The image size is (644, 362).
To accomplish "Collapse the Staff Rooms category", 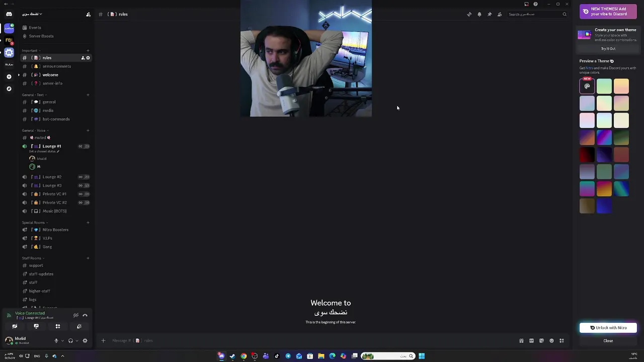I will click(33, 258).
